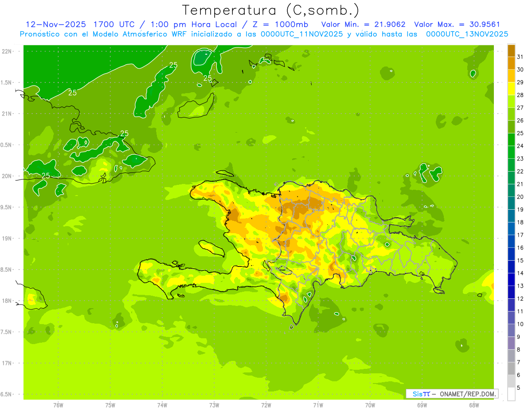532x411 pixels.
Task: Select the '0000UTC_13NOV2025' valid-until time
Action: pos(467,34)
